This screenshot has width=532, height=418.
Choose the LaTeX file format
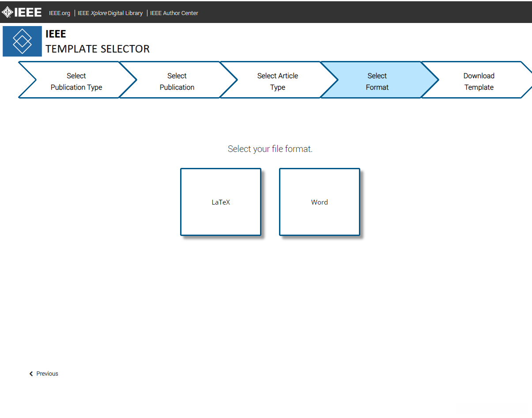[x=221, y=202]
